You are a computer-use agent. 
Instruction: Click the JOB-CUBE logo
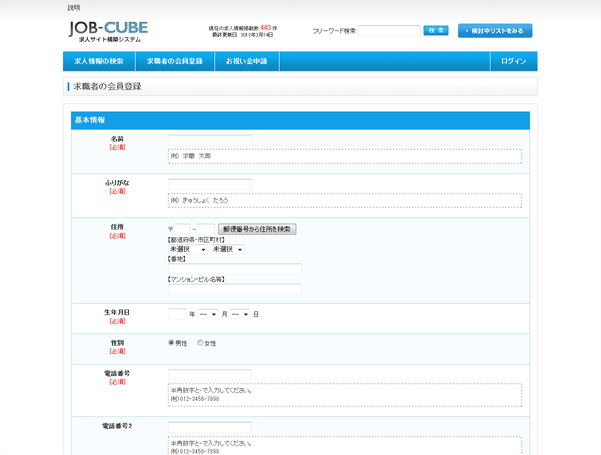point(108,30)
